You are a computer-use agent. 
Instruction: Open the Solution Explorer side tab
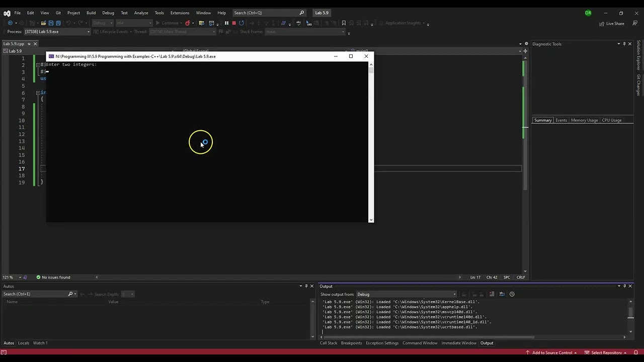point(638,56)
